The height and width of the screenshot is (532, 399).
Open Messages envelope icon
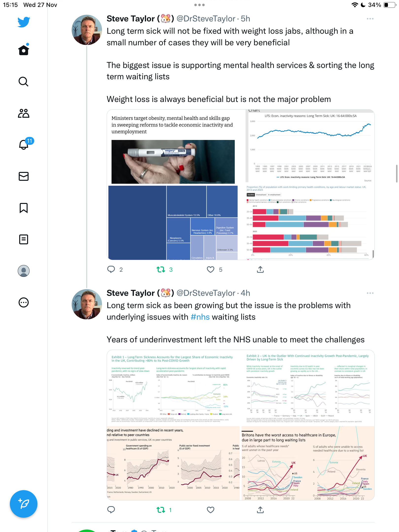tap(24, 176)
